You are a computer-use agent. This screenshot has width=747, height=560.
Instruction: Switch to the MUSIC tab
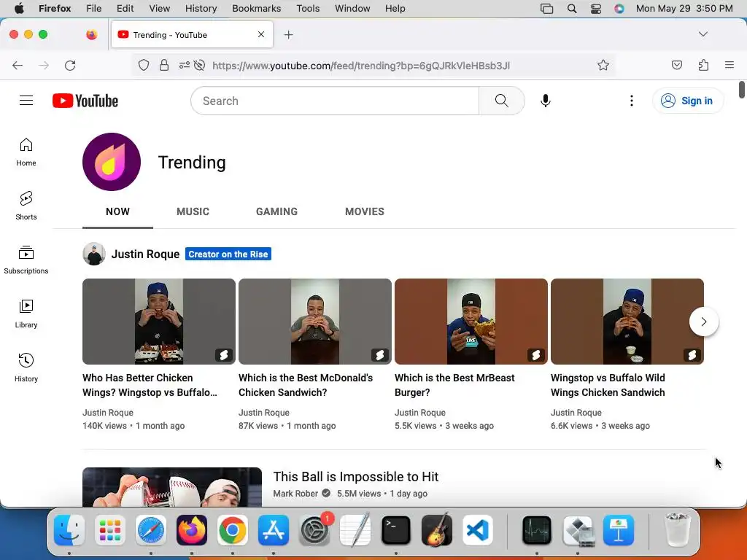click(193, 211)
